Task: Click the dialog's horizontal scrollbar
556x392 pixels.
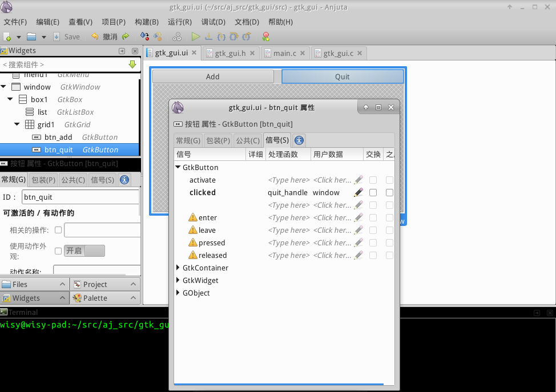Action: tap(279, 384)
